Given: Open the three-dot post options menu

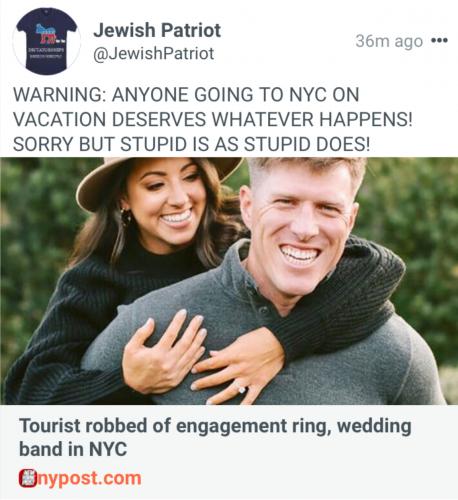Looking at the screenshot, I should [439, 41].
